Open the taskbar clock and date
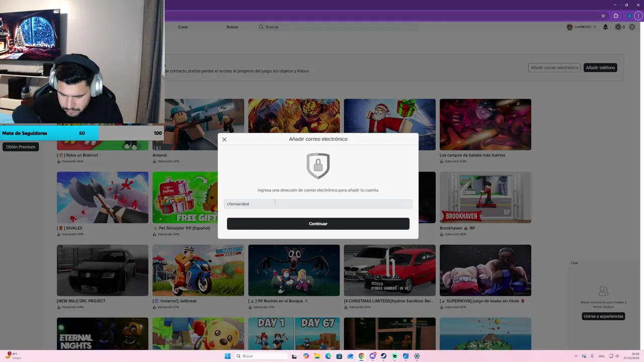The width and height of the screenshot is (644, 362). coord(631,356)
